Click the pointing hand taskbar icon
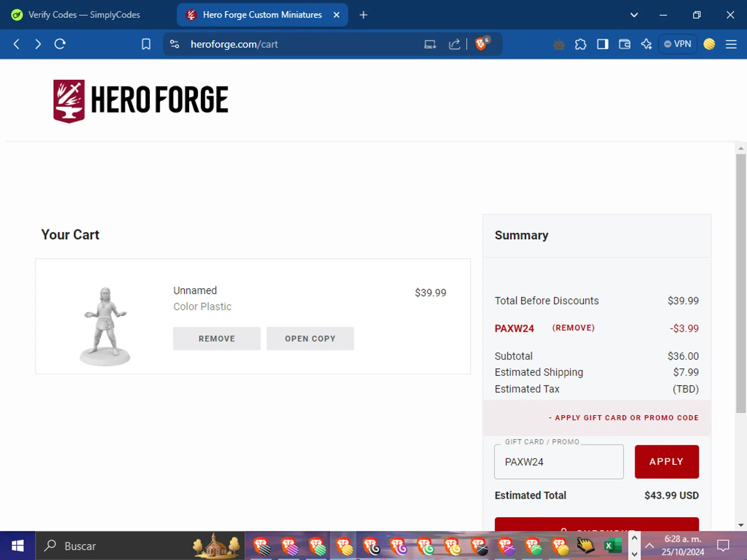This screenshot has width=747, height=560. pyautogui.click(x=586, y=546)
